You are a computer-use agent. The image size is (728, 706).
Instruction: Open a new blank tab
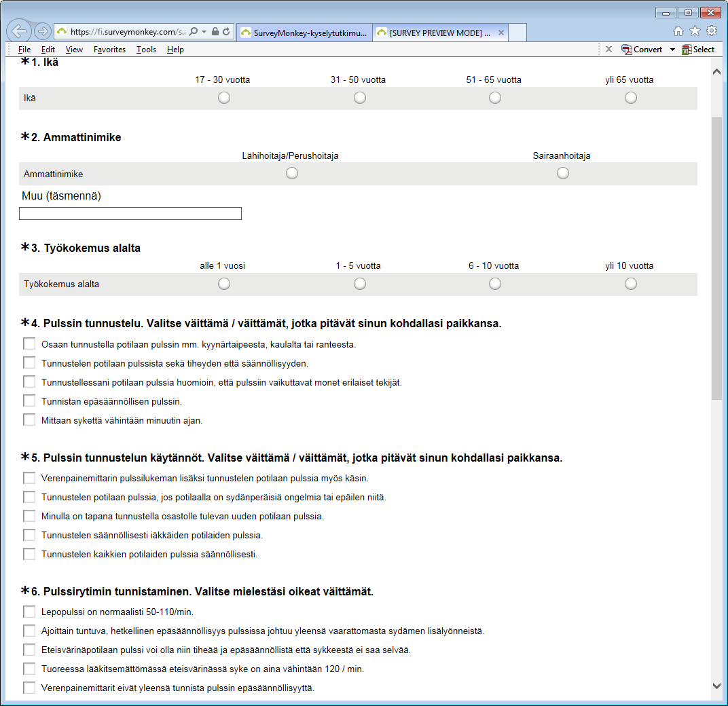[517, 33]
